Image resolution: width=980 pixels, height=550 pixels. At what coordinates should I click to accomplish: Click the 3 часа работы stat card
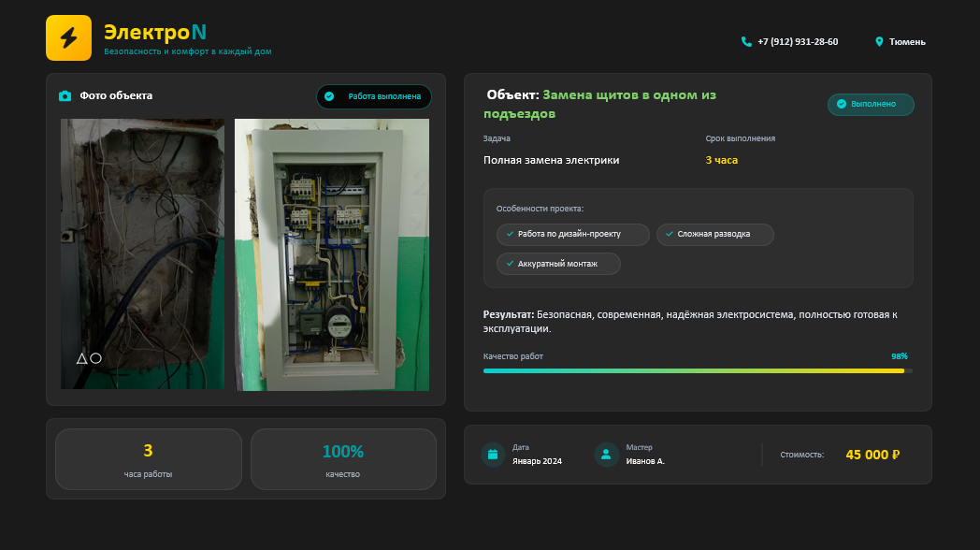click(x=148, y=459)
